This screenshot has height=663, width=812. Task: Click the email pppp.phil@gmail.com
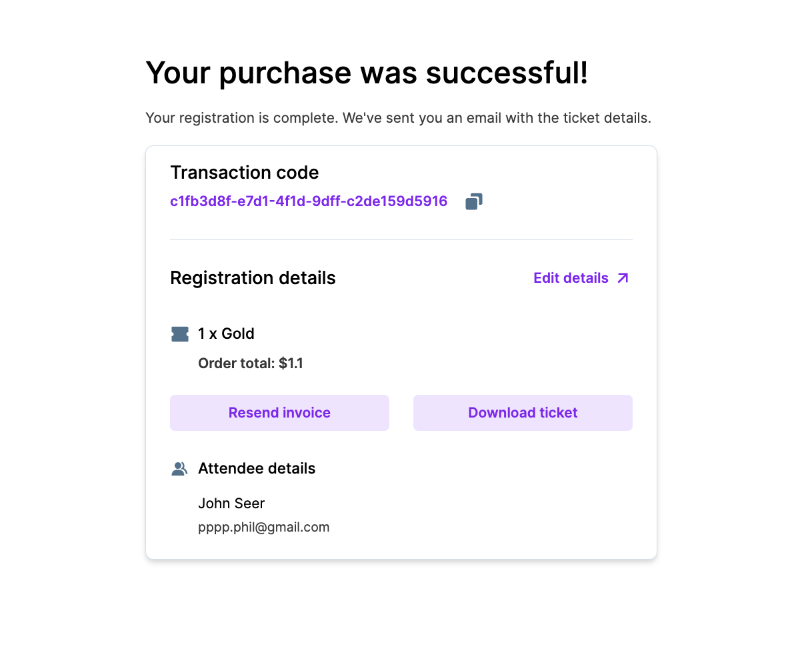(x=264, y=528)
